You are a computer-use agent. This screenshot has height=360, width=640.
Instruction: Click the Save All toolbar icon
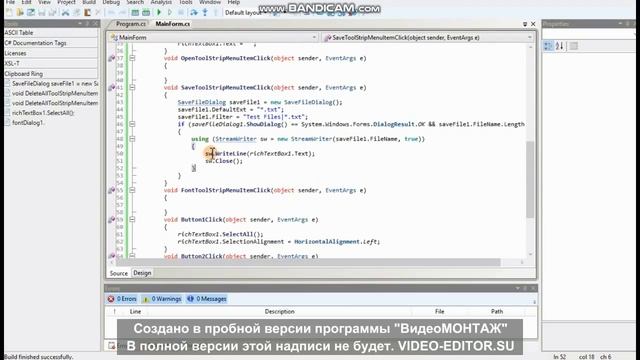[x=52, y=13]
